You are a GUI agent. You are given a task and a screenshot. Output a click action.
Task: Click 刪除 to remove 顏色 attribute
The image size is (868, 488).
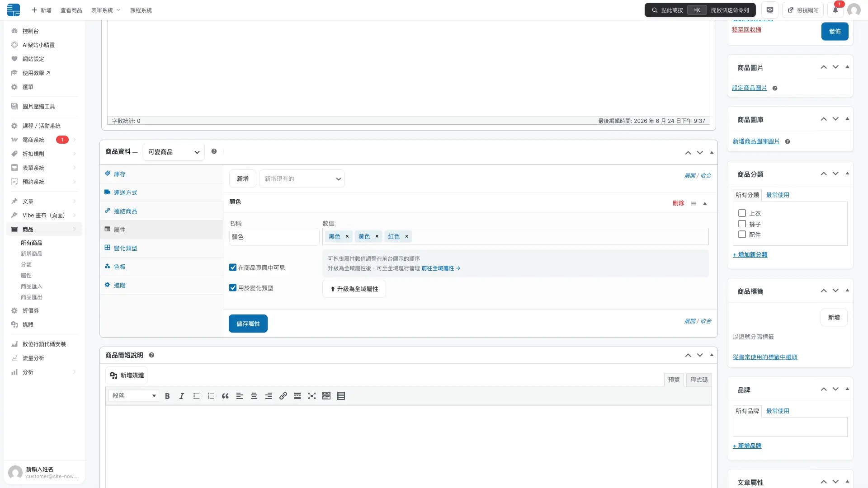tap(679, 204)
